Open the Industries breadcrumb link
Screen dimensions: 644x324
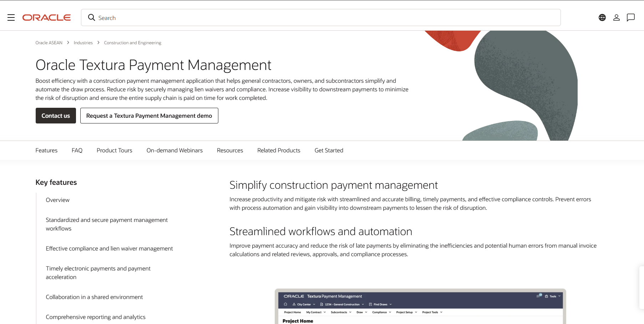tap(83, 43)
